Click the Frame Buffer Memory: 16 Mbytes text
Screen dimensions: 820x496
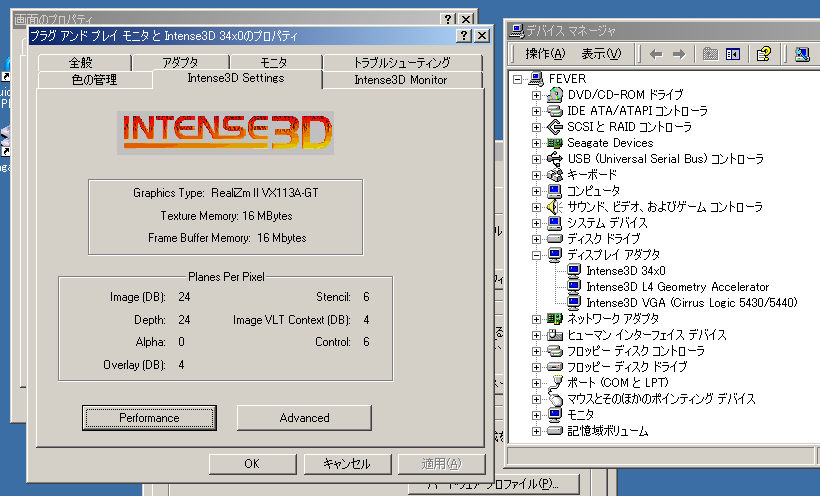click(227, 238)
